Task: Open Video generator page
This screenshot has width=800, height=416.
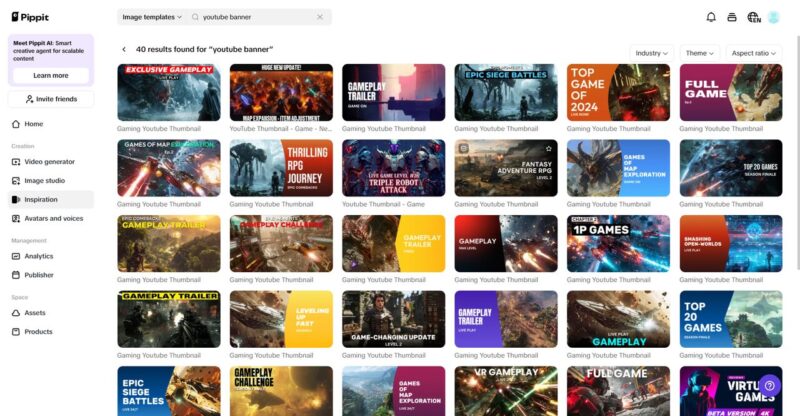Action: (x=51, y=162)
